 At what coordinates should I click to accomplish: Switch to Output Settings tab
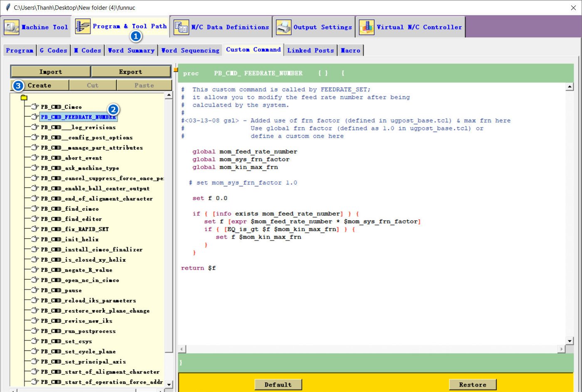point(314,27)
